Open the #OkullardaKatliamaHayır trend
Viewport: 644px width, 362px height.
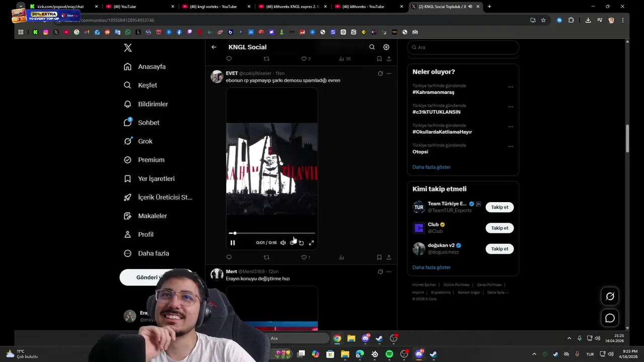[442, 132]
